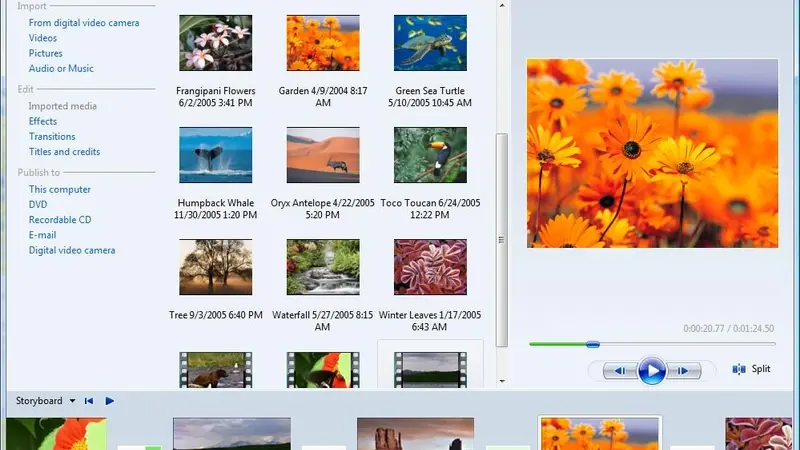
Task: Click the 'Humpback Whale 11/30/2005 1:20 PM' caption
Action: point(215,209)
